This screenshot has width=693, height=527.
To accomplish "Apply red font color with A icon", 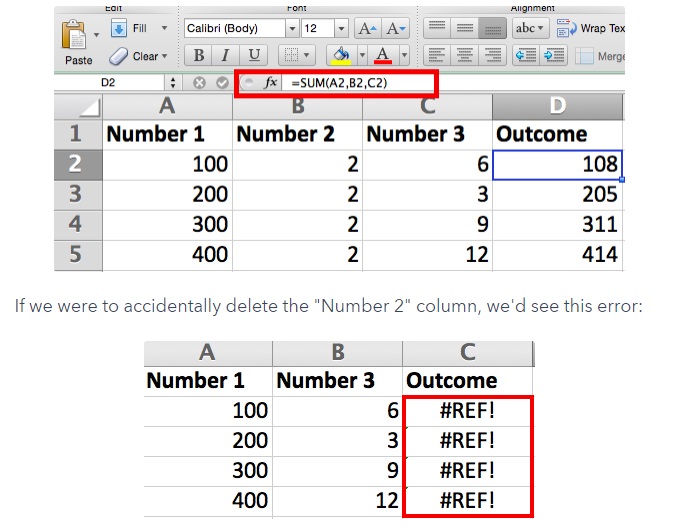I will (x=383, y=55).
